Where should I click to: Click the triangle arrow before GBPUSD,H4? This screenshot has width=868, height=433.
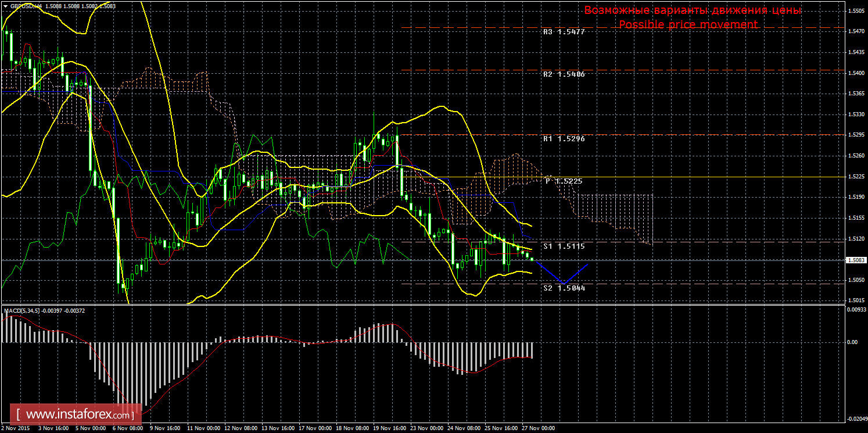5,6
